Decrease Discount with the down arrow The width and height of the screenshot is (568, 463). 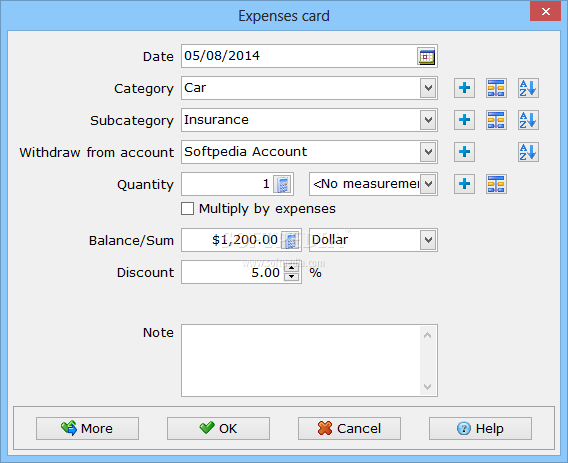[x=292, y=277]
